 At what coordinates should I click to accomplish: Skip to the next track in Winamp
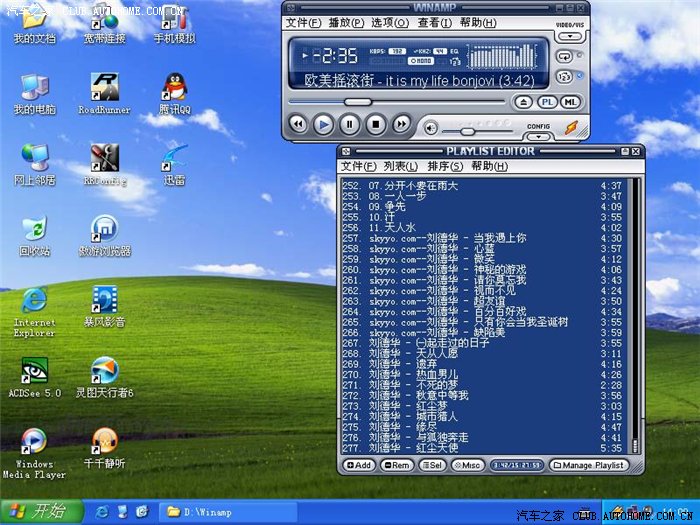[401, 124]
